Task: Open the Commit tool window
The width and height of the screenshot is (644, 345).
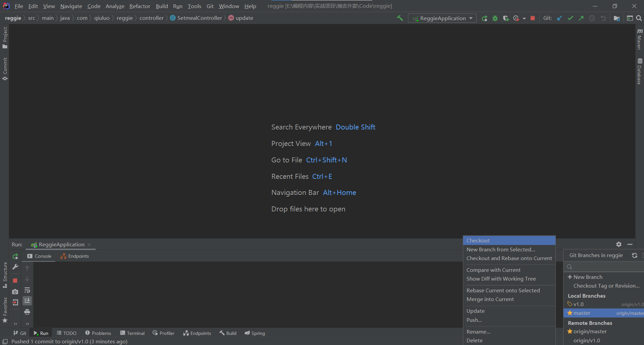Action: (x=5, y=69)
